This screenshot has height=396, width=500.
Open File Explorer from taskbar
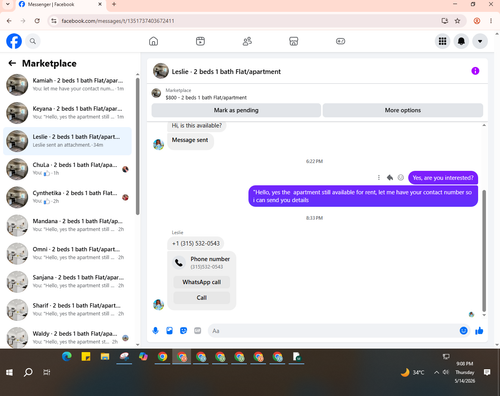click(105, 357)
